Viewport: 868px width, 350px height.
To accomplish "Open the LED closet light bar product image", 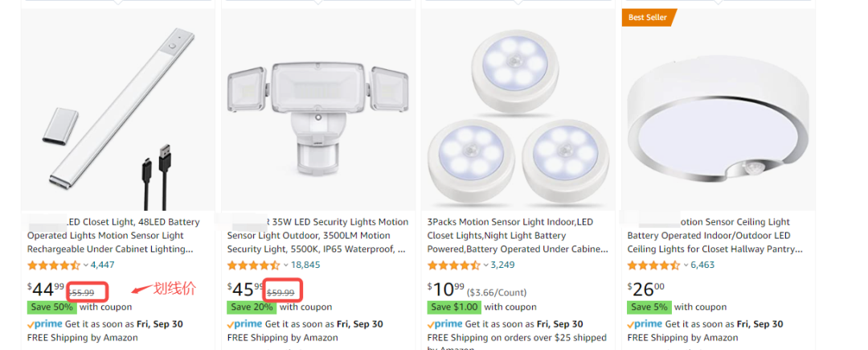I will [118, 109].
